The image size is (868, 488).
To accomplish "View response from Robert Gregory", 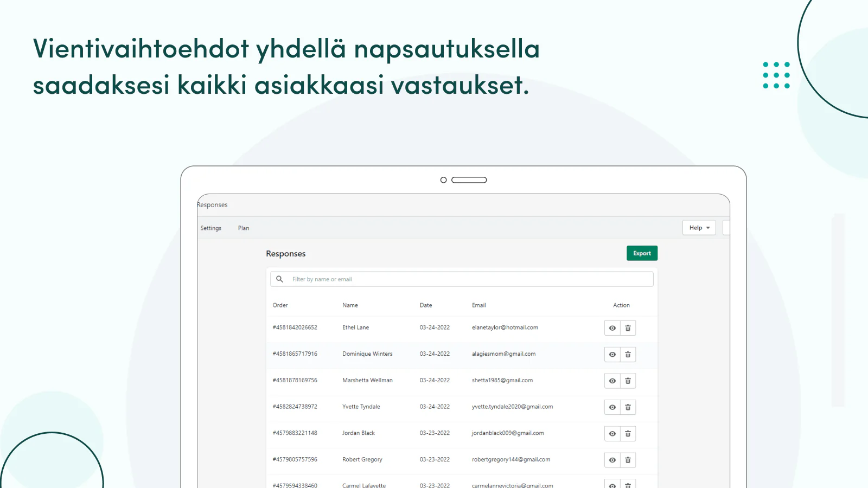I will click(x=612, y=460).
